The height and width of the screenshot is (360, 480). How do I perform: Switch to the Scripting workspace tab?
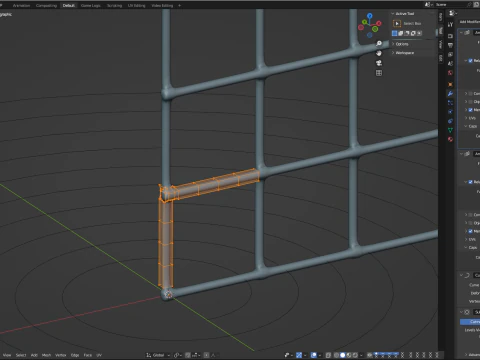114,6
